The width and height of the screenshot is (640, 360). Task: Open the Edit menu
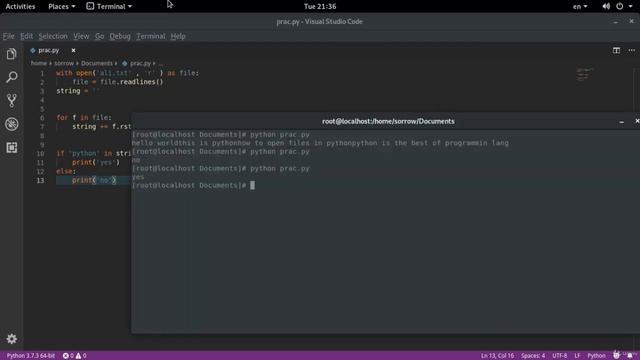(x=27, y=36)
